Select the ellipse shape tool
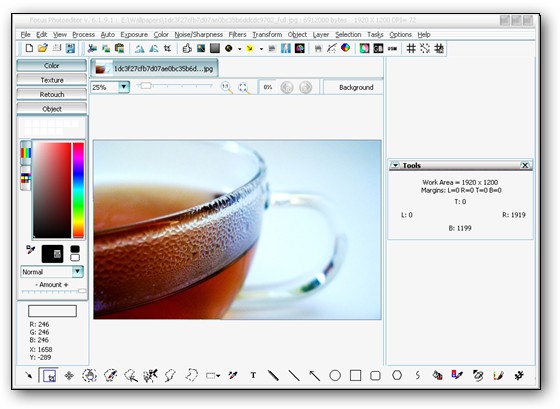This screenshot has width=560, height=409. coord(335,375)
